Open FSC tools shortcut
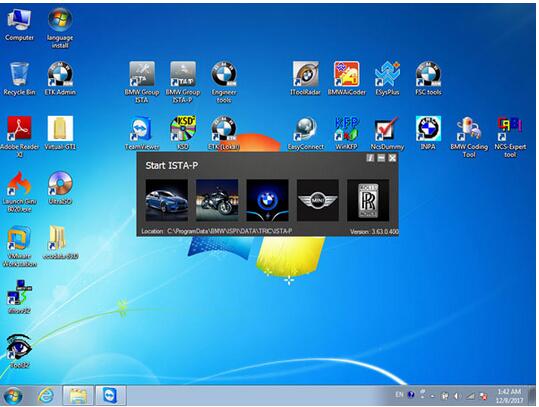Image resolution: width=539 pixels, height=407 pixels. pyautogui.click(x=428, y=78)
